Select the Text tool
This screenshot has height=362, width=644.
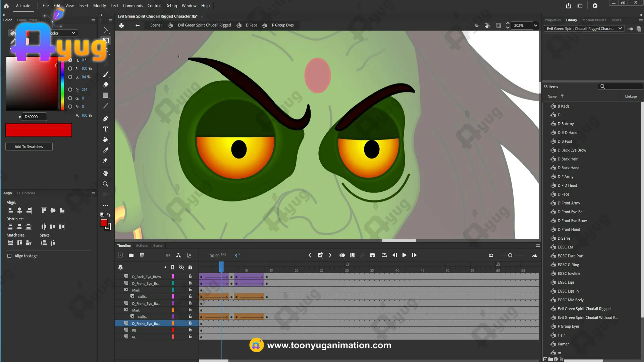tap(106, 129)
